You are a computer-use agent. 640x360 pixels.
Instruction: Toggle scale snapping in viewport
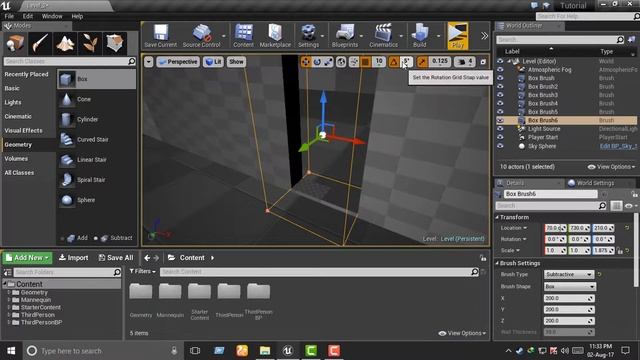(x=422, y=62)
